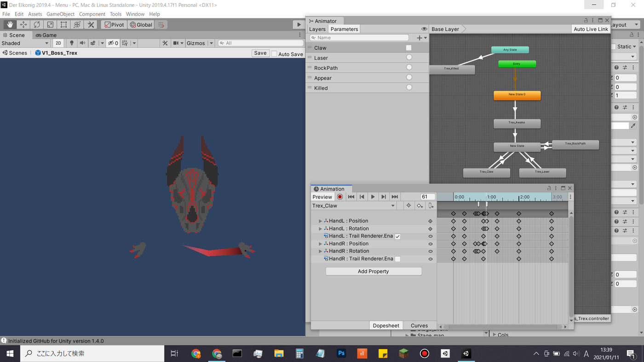Toggle the Global handle rotation button
This screenshot has height=362, width=644.
141,25
